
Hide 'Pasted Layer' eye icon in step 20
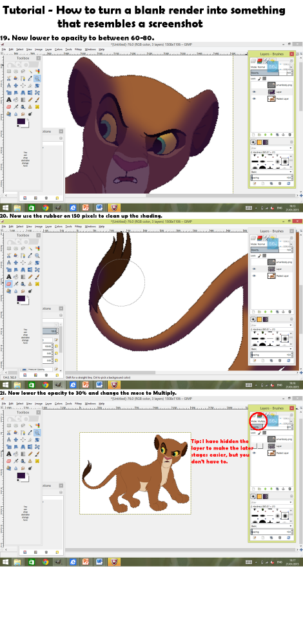click(254, 276)
